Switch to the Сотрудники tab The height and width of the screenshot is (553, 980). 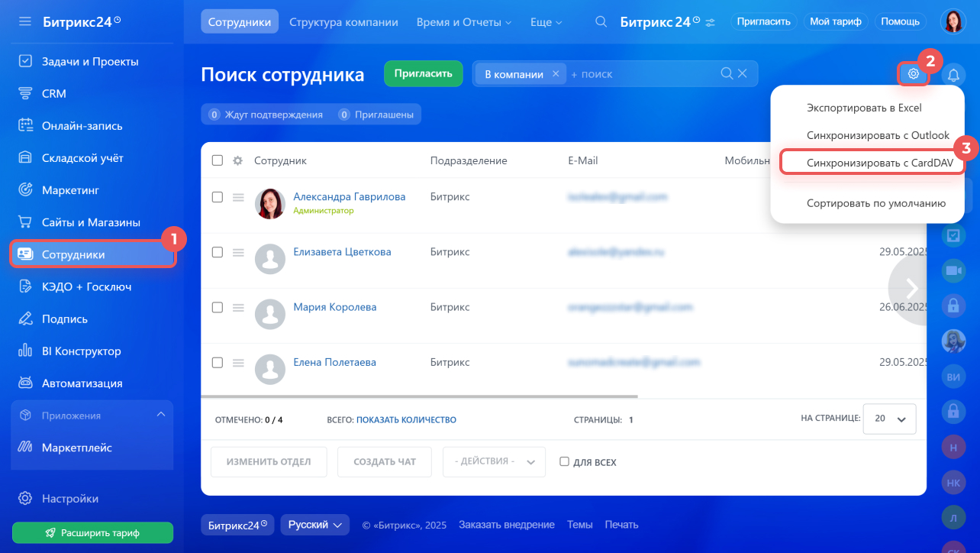[240, 22]
